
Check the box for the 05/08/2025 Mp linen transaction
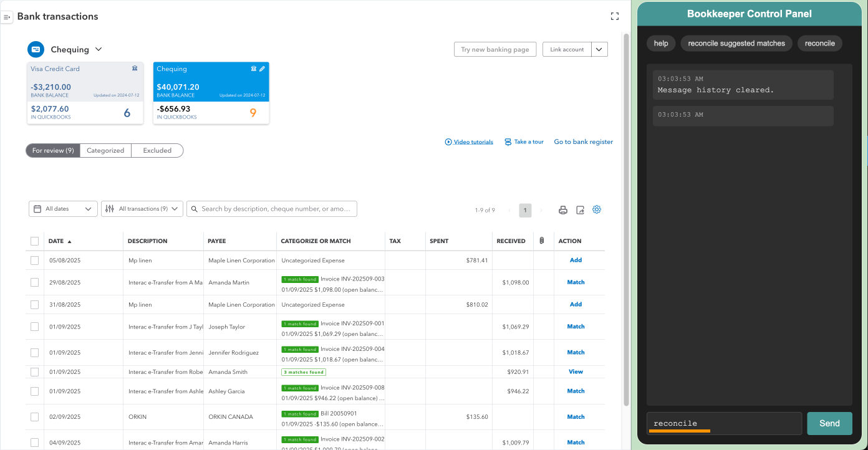[34, 260]
